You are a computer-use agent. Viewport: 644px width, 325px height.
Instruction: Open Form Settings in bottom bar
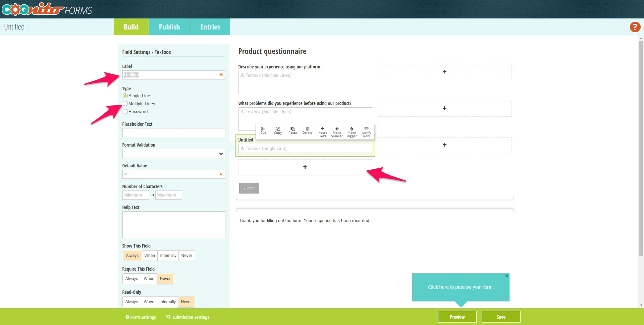pos(141,317)
